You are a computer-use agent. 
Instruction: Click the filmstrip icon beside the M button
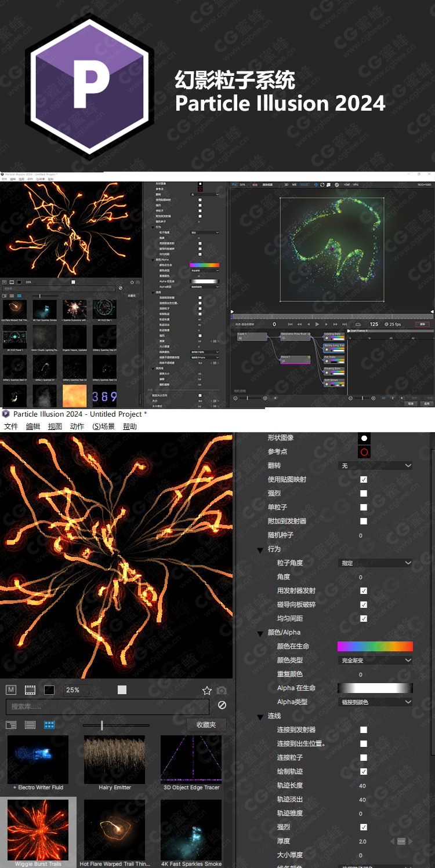pyautogui.click(x=30, y=690)
